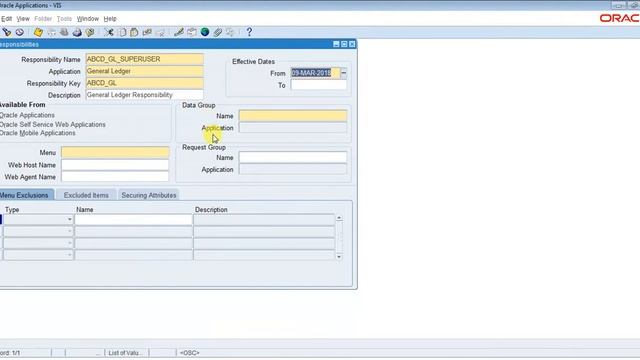Click the Menu field
The image size is (640, 360).
coord(115,153)
